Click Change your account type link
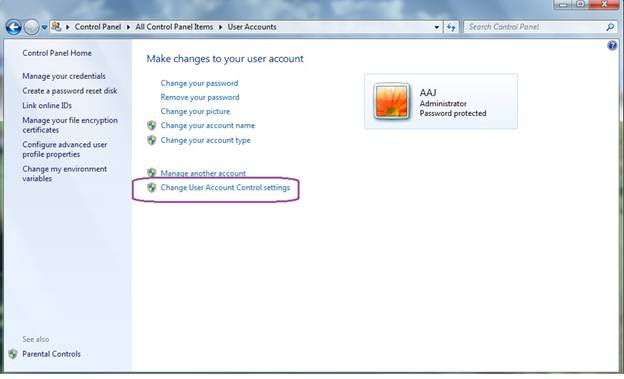This screenshot has width=624, height=379. coord(205,140)
